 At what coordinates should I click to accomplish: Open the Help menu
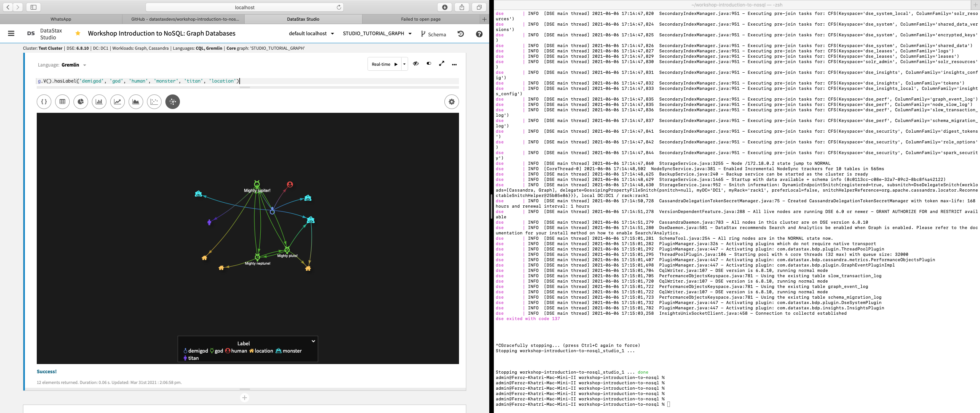pos(479,34)
